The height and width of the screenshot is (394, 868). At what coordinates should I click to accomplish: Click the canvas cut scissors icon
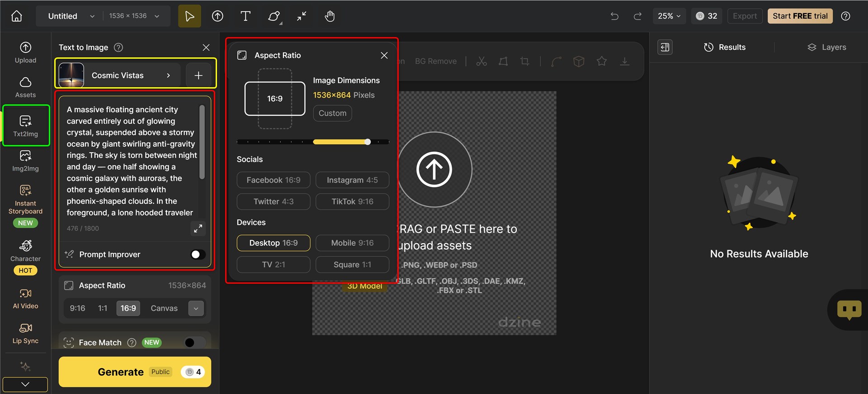pyautogui.click(x=481, y=61)
